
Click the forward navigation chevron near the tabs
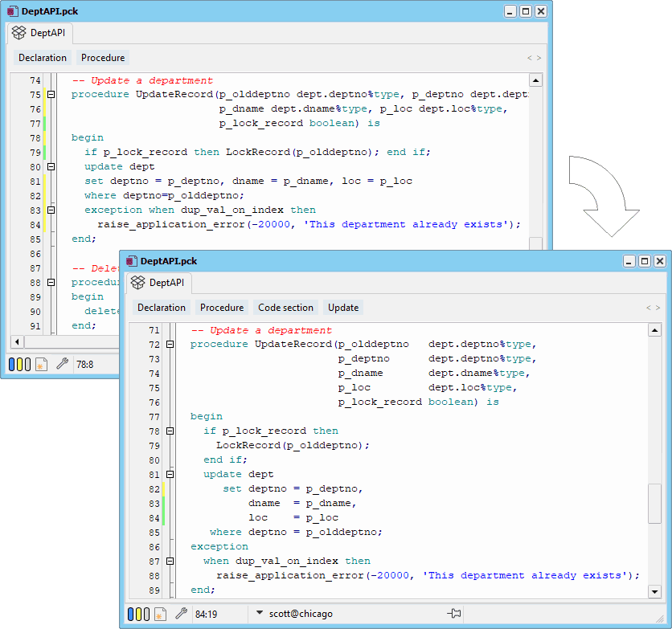point(658,306)
